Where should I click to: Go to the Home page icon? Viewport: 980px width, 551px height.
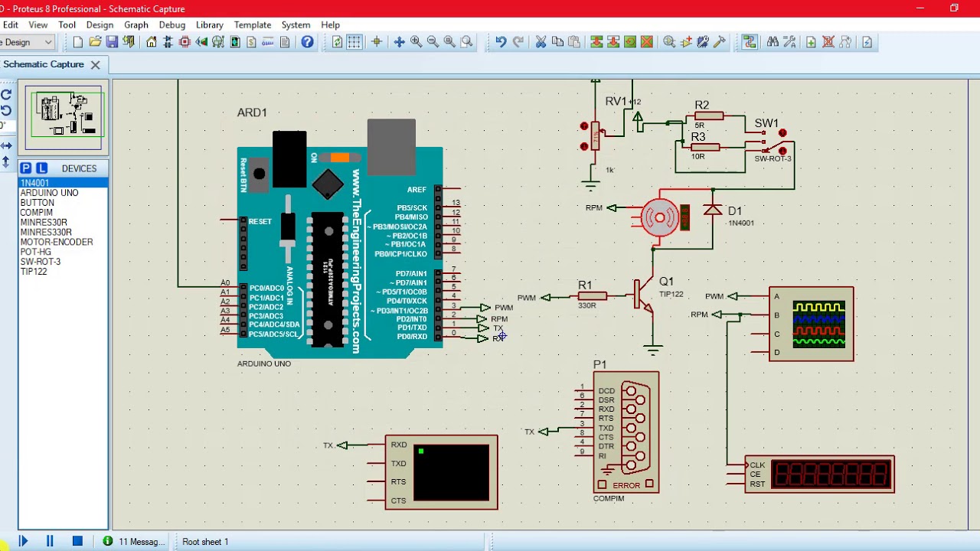[152, 42]
